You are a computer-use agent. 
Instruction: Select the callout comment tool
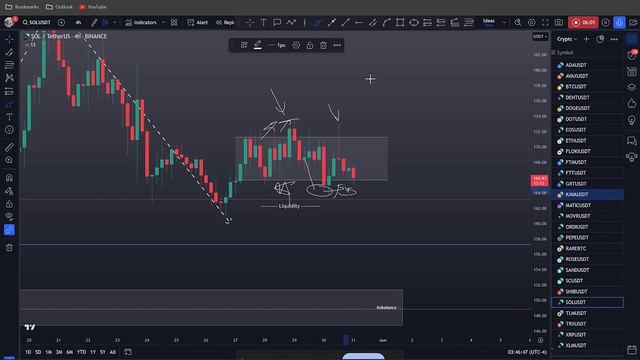277,22
